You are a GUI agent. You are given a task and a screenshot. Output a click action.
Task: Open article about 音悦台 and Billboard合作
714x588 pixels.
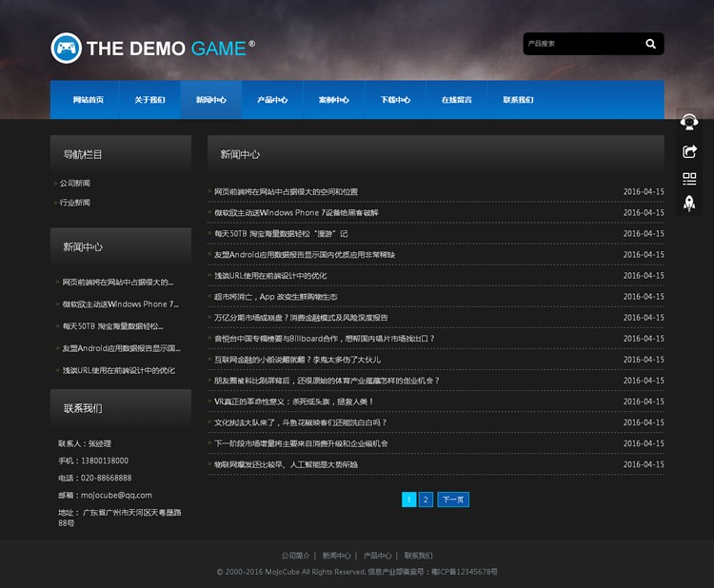[x=325, y=339]
